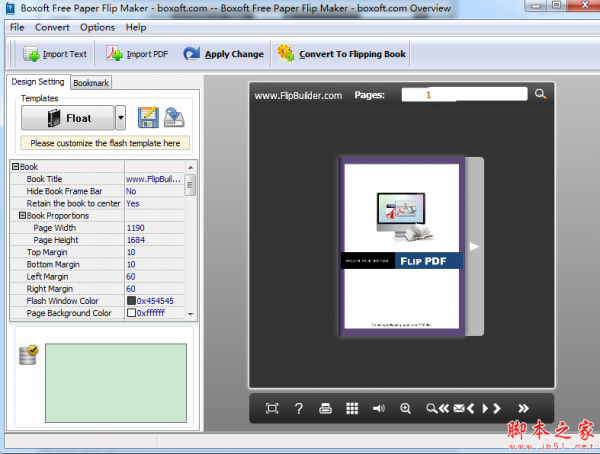Click the Pages number input field

click(x=464, y=95)
